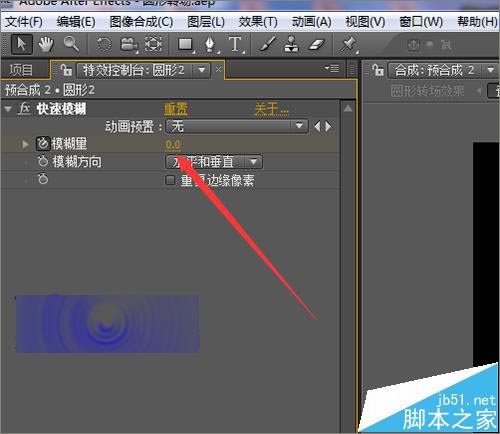Toggle the effect controls panel lock icon
500x434 pixels.
click(x=66, y=70)
